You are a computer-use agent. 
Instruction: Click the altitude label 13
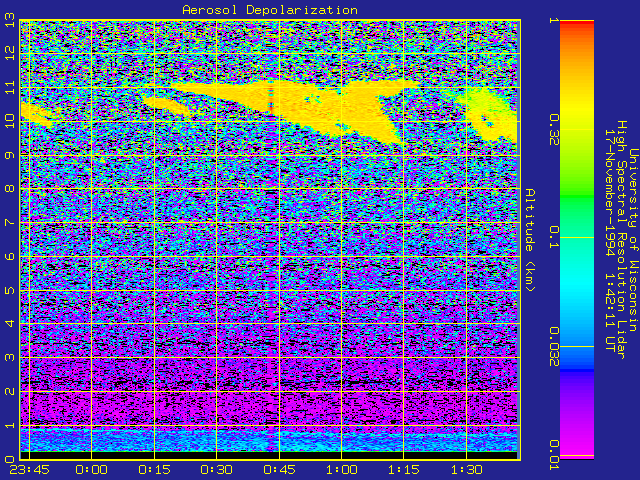pyautogui.click(x=10, y=20)
